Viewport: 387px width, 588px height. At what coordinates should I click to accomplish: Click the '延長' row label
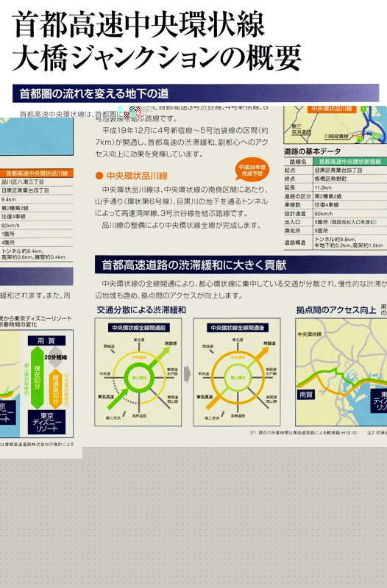(x=290, y=187)
